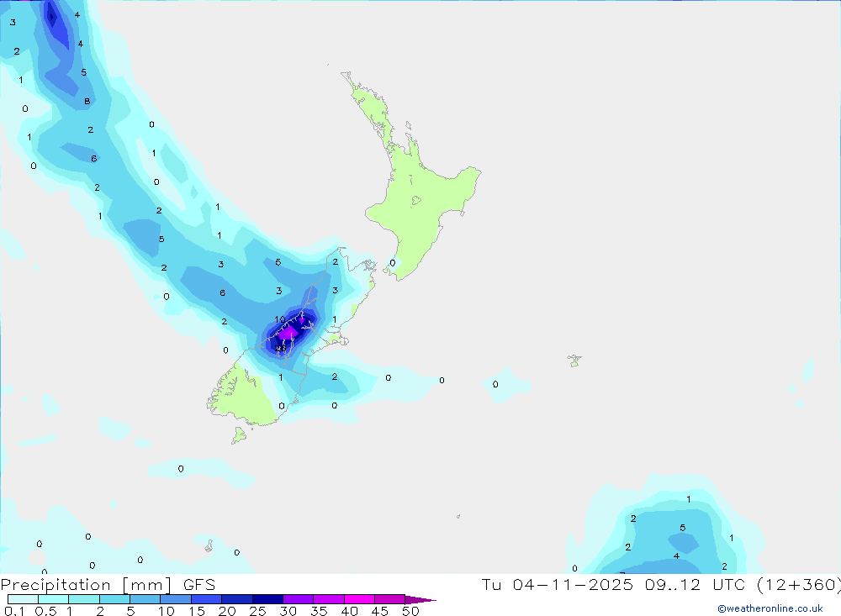Click the magenta peak precipitation core

pyautogui.click(x=288, y=334)
